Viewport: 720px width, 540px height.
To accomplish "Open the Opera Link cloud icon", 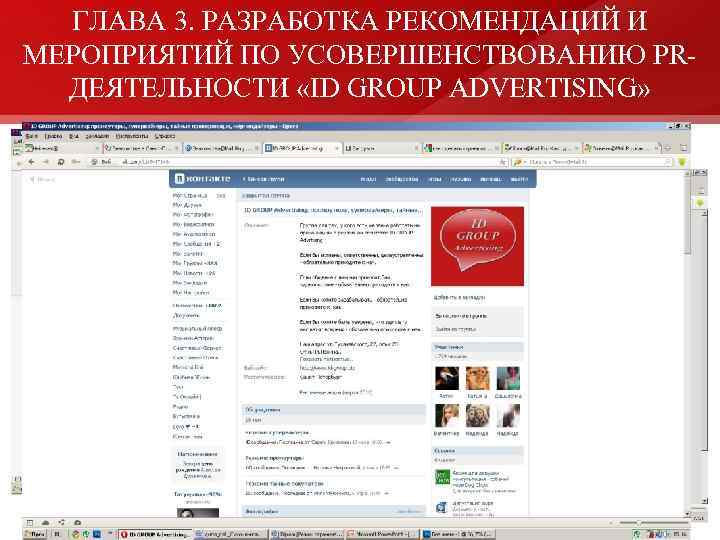I will [45, 523].
